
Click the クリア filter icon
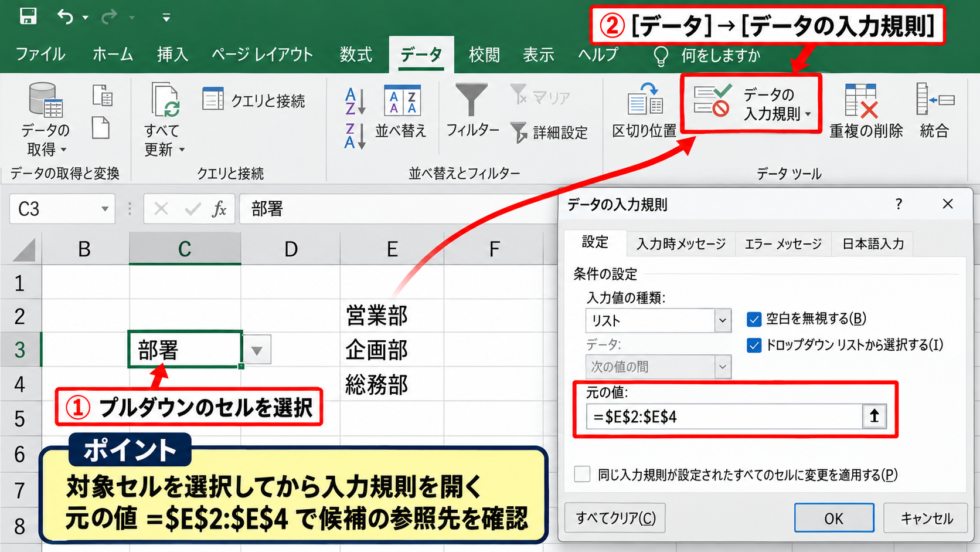click(x=519, y=94)
